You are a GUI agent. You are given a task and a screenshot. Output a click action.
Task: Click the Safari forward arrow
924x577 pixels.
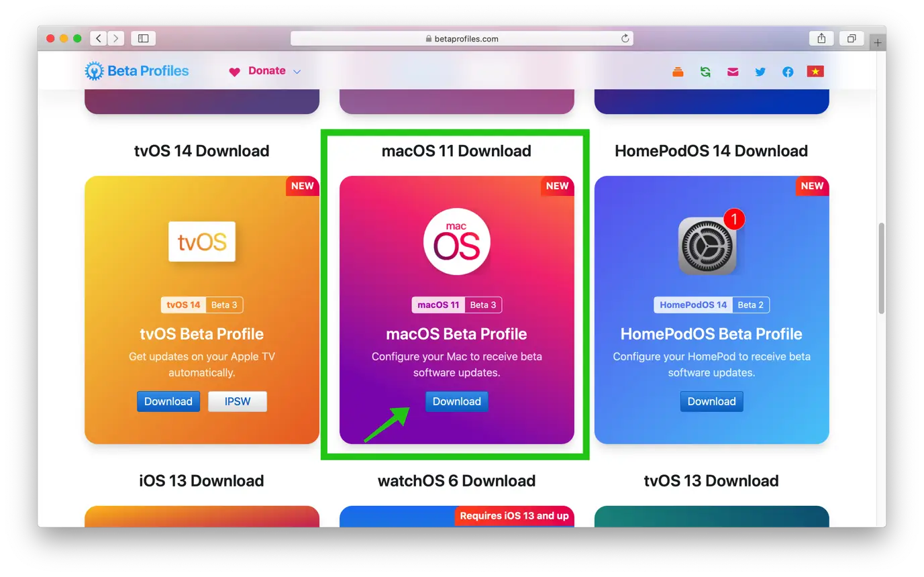(x=116, y=38)
